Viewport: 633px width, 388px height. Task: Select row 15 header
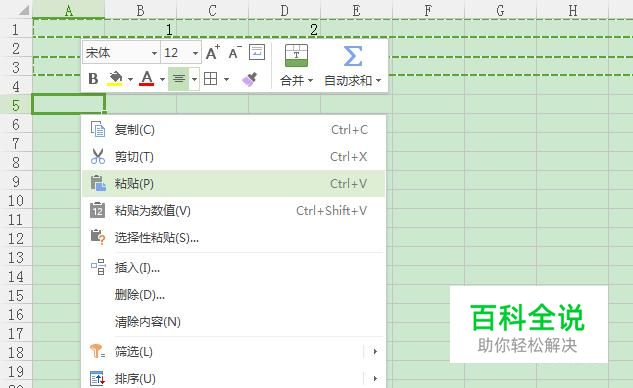pos(16,295)
